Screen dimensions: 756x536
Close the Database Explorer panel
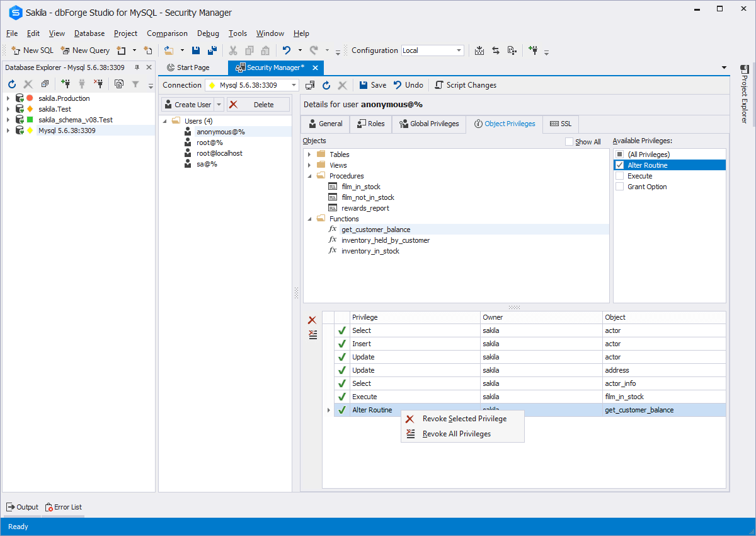149,67
